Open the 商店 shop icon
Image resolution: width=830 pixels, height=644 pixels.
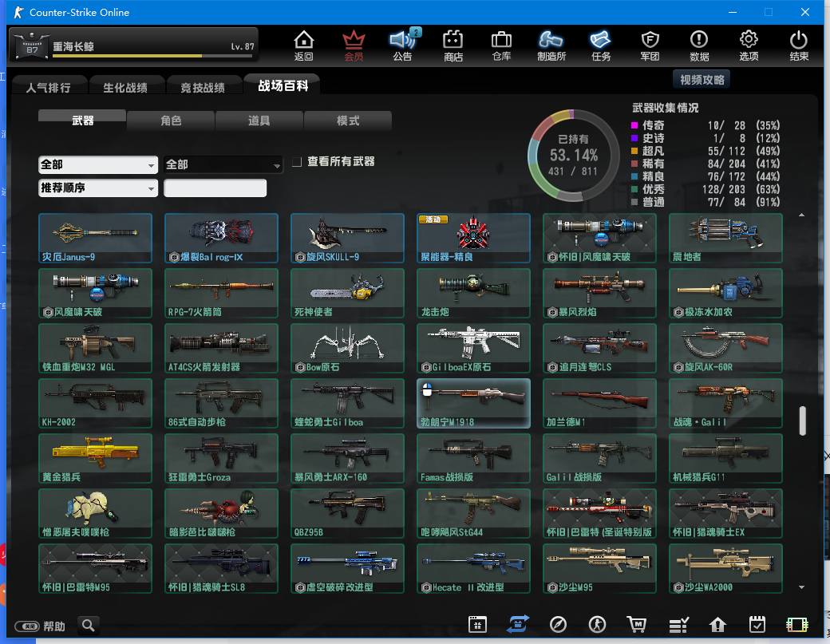coord(453,45)
